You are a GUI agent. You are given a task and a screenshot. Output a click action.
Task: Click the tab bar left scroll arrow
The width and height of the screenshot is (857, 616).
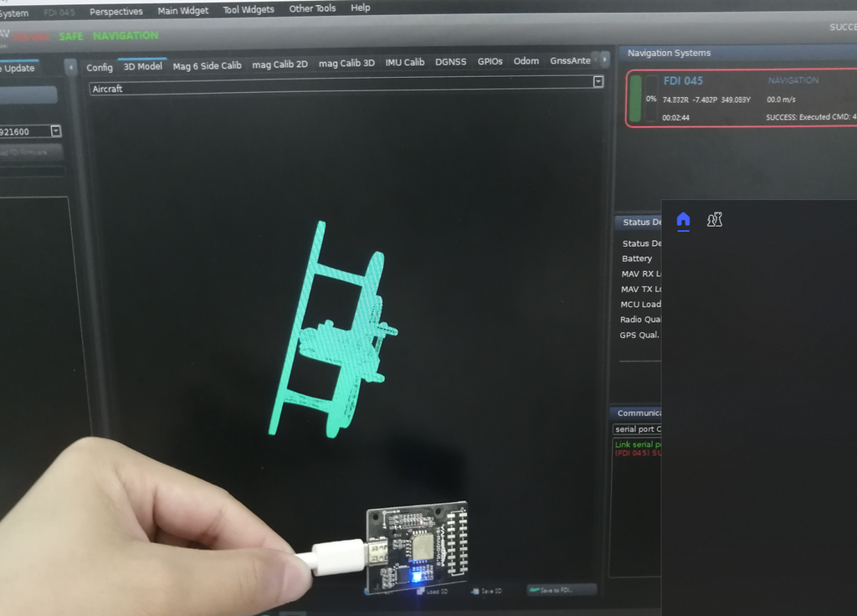pyautogui.click(x=70, y=67)
